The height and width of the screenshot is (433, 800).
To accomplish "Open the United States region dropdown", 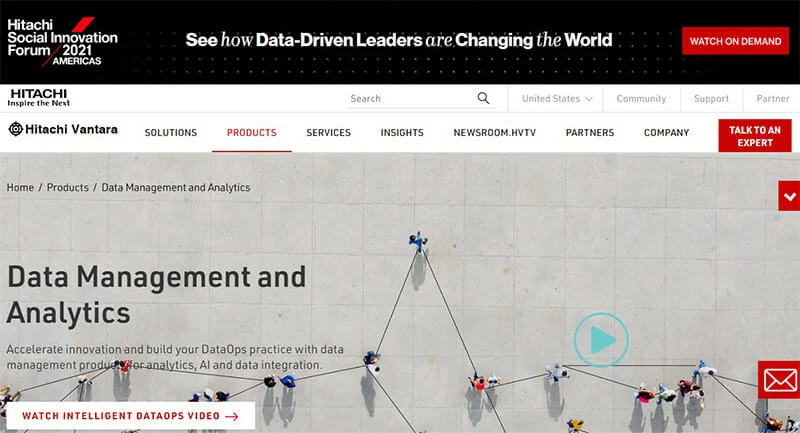I will 557,98.
